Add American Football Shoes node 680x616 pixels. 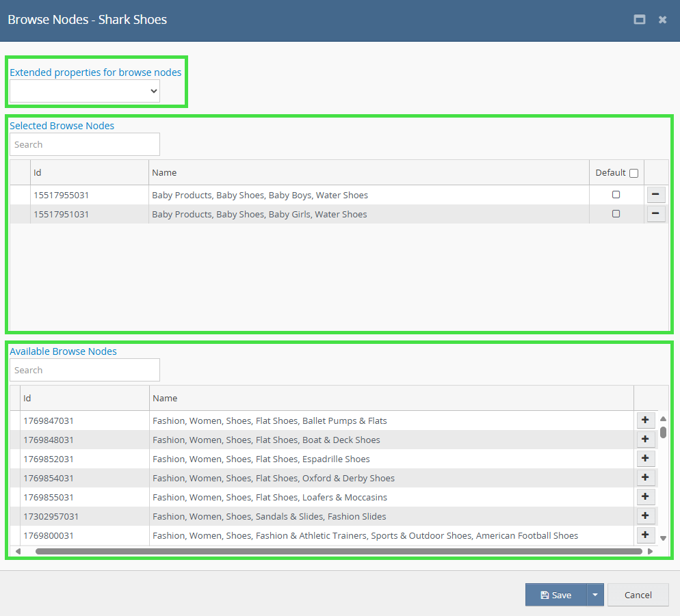[x=645, y=535]
